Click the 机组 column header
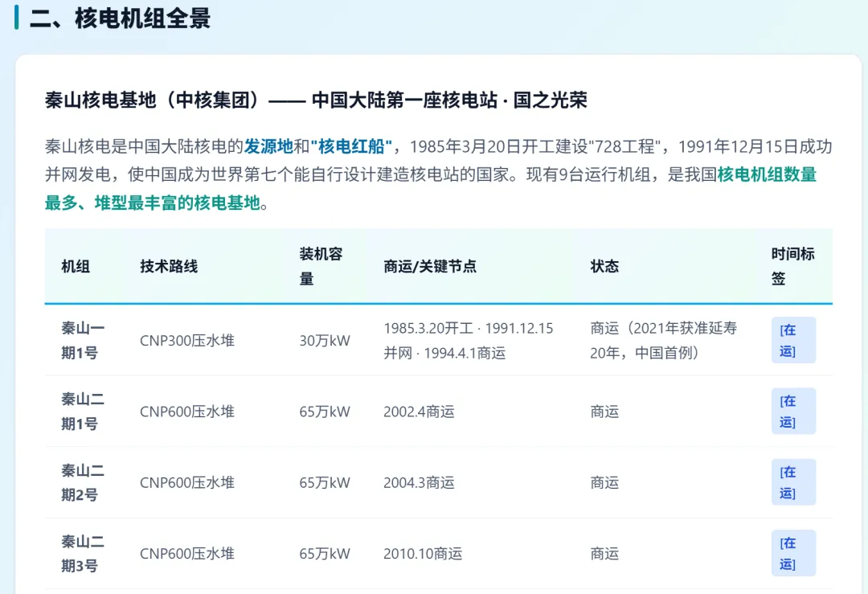This screenshot has width=868, height=594. tap(76, 266)
